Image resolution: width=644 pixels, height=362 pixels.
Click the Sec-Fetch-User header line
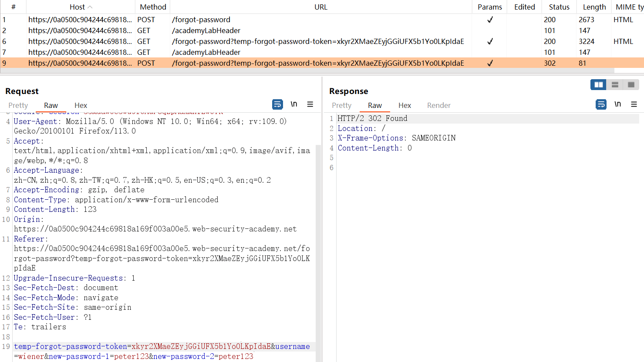point(53,317)
